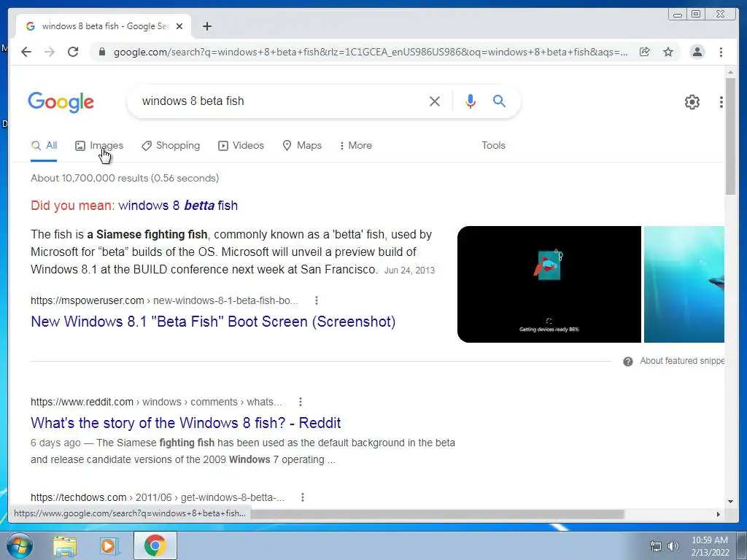View site info via padlock icon
Image resolution: width=747 pixels, height=560 pixels.
(x=101, y=52)
